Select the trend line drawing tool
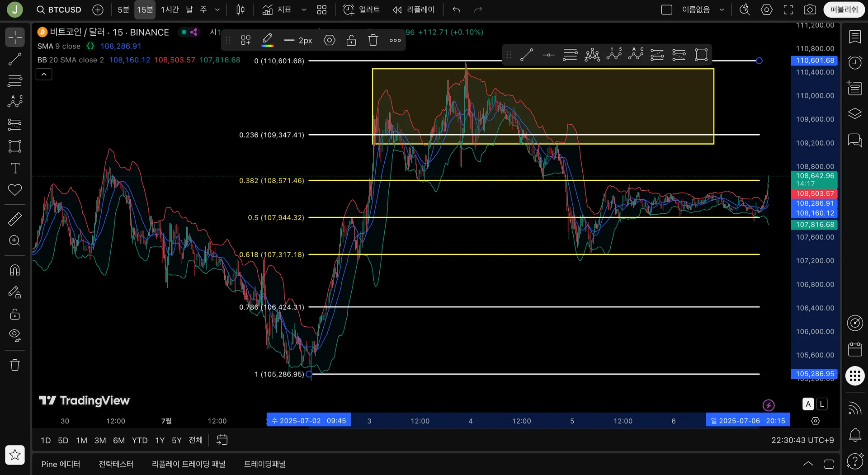868x475 pixels. tap(15, 59)
